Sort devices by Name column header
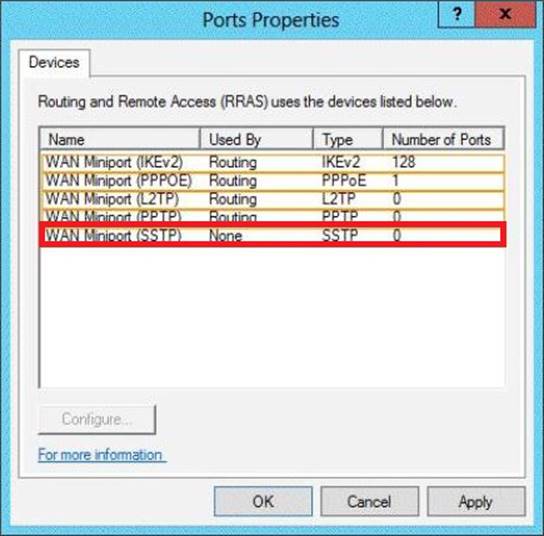Screen dimensions: 544x536 pyautogui.click(x=120, y=139)
